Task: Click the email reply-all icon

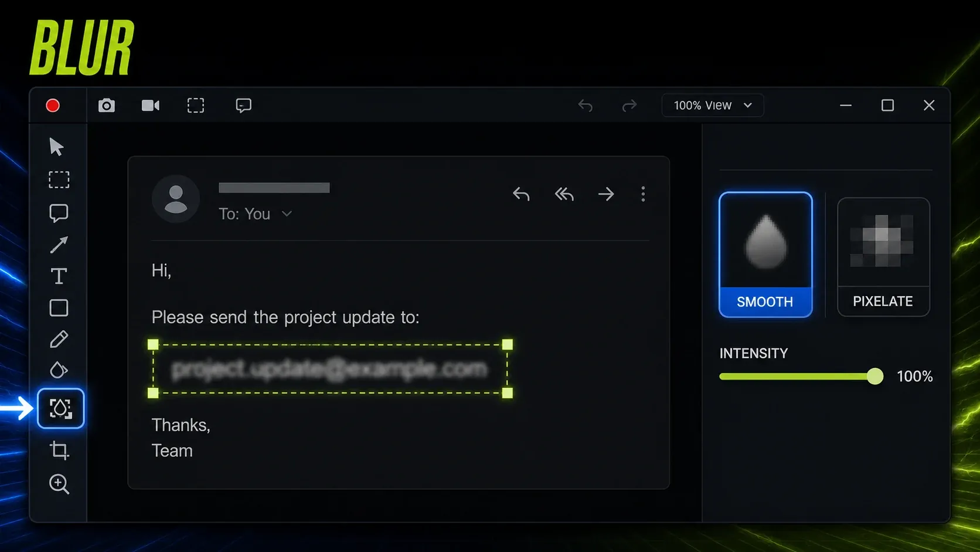Action: click(564, 194)
